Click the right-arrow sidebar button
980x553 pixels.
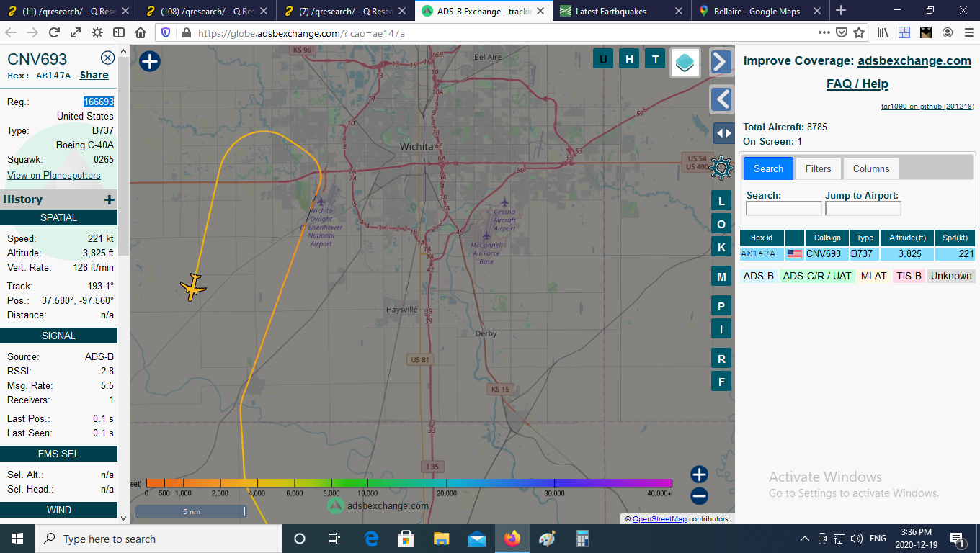[x=721, y=62]
